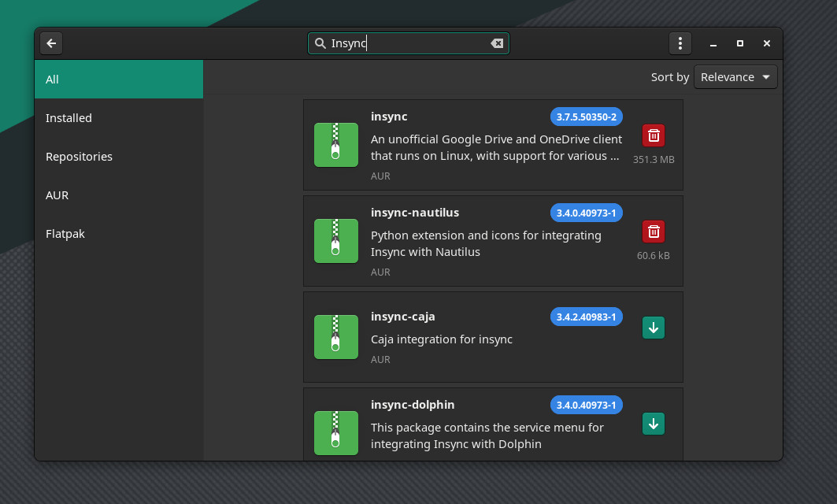The height and width of the screenshot is (504, 837).
Task: Maximize the package manager window
Action: coord(739,43)
